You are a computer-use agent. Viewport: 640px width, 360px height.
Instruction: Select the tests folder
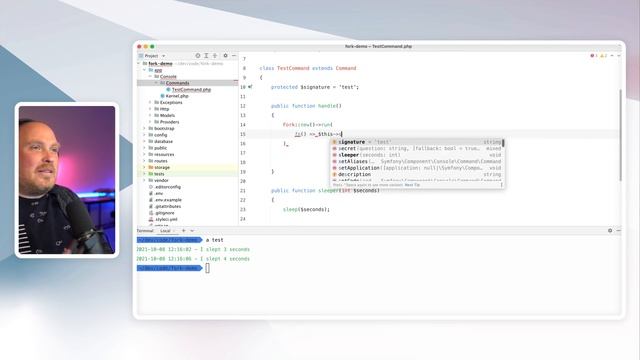(159, 174)
